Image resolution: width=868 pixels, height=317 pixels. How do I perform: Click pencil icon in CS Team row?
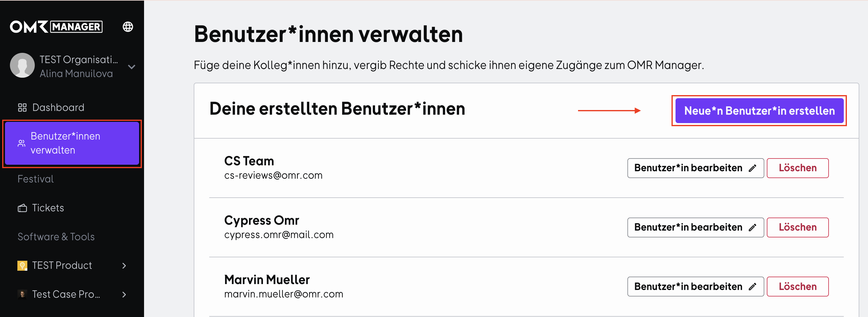click(x=753, y=168)
